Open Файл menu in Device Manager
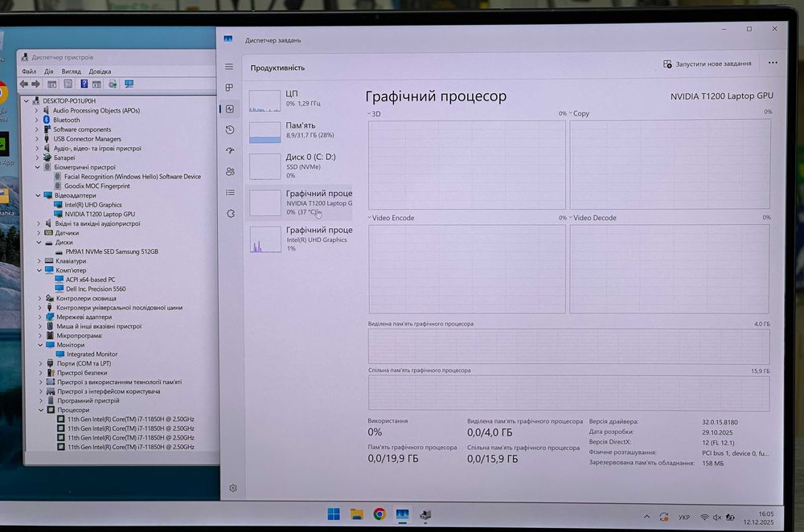The height and width of the screenshot is (532, 804). [x=29, y=72]
